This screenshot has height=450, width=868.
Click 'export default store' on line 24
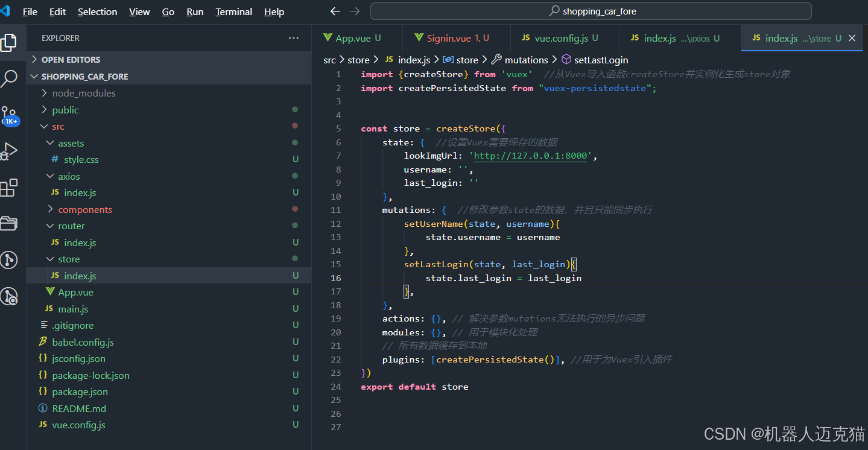pyautogui.click(x=414, y=387)
